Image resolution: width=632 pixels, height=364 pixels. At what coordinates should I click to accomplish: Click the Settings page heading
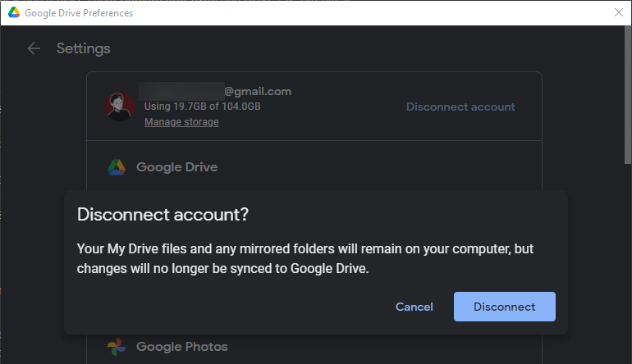point(83,48)
